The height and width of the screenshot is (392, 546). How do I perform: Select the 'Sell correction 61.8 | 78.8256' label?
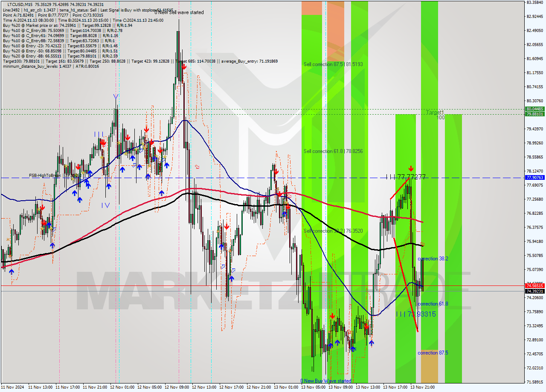(333, 151)
